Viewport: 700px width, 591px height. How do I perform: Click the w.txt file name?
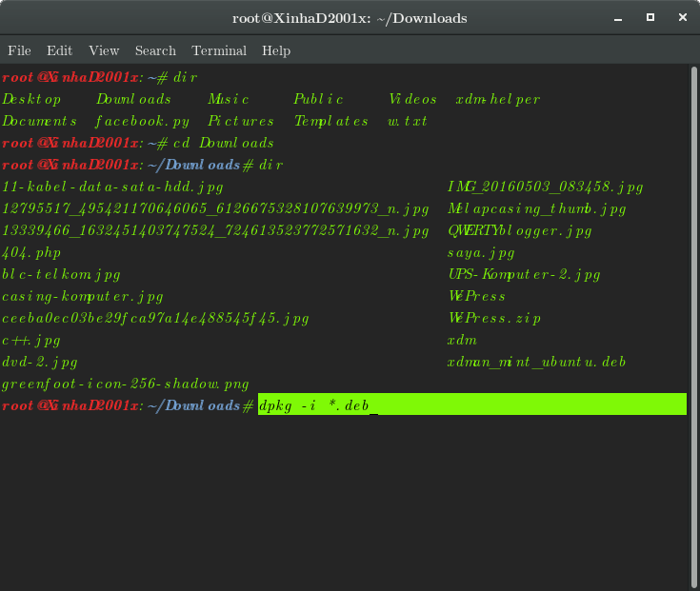click(x=408, y=121)
